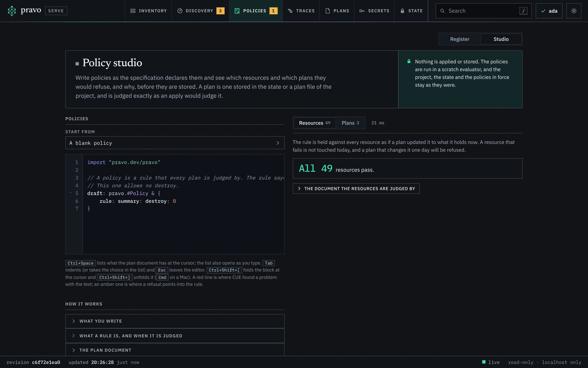Image resolution: width=588 pixels, height=368 pixels.
Task: Click the Policy studio heading
Action: (x=112, y=63)
